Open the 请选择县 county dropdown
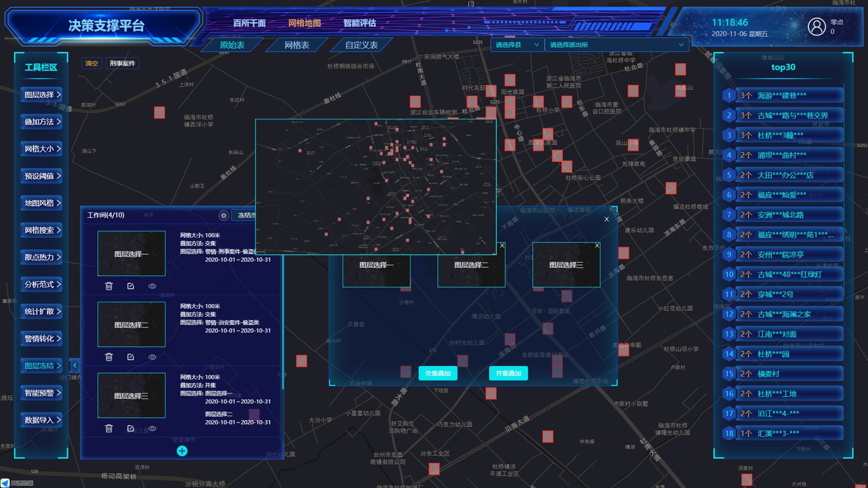Screen dimensions: 868x488 tap(516, 45)
